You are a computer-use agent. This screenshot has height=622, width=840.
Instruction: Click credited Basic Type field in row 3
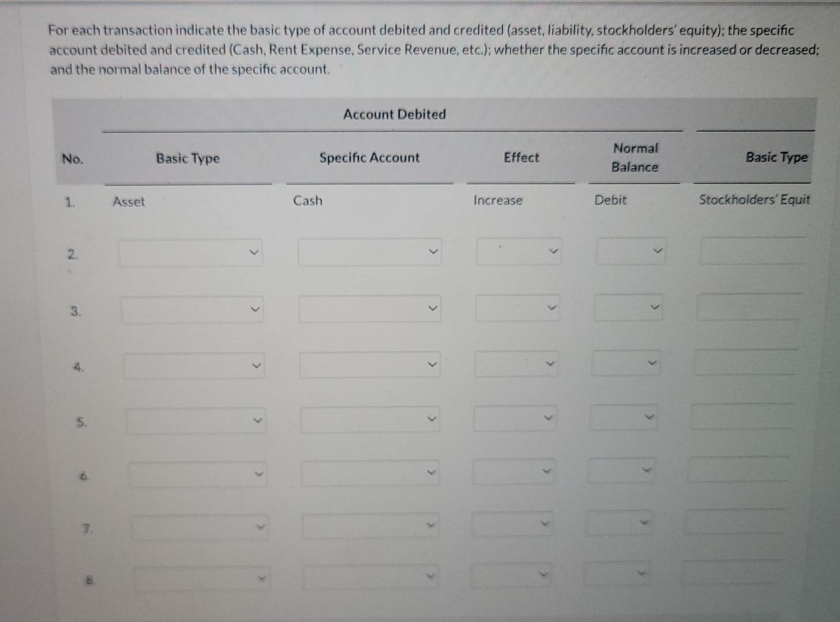[749, 307]
